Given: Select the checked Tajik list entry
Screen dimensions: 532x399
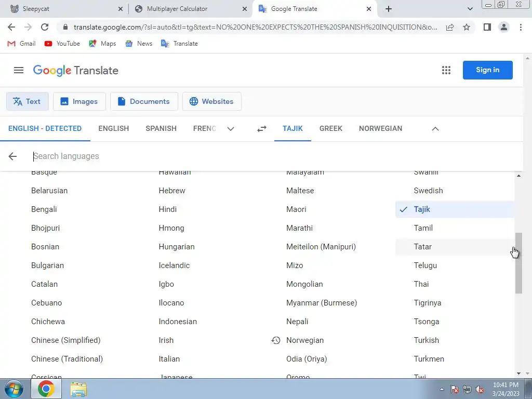Looking at the screenshot, I should pyautogui.click(x=455, y=210).
